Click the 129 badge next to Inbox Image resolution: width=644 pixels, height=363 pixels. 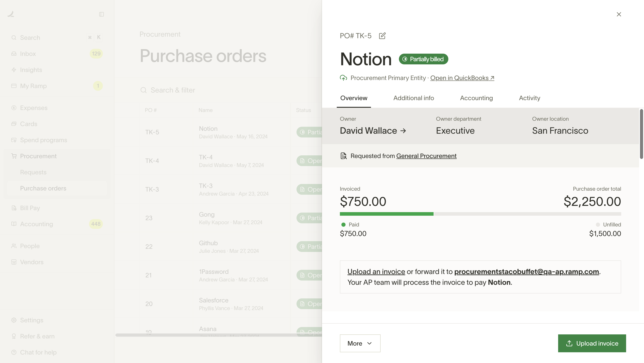96,54
